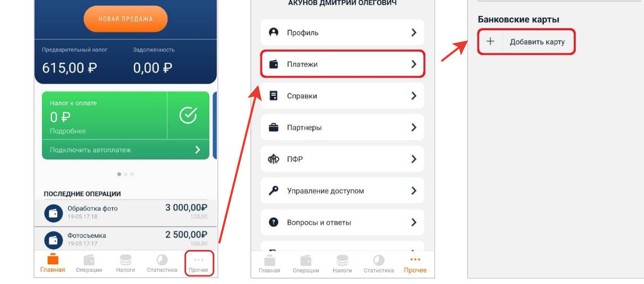Click the Справки document icon
Image resolution: width=644 pixels, height=284 pixels.
pyautogui.click(x=274, y=96)
